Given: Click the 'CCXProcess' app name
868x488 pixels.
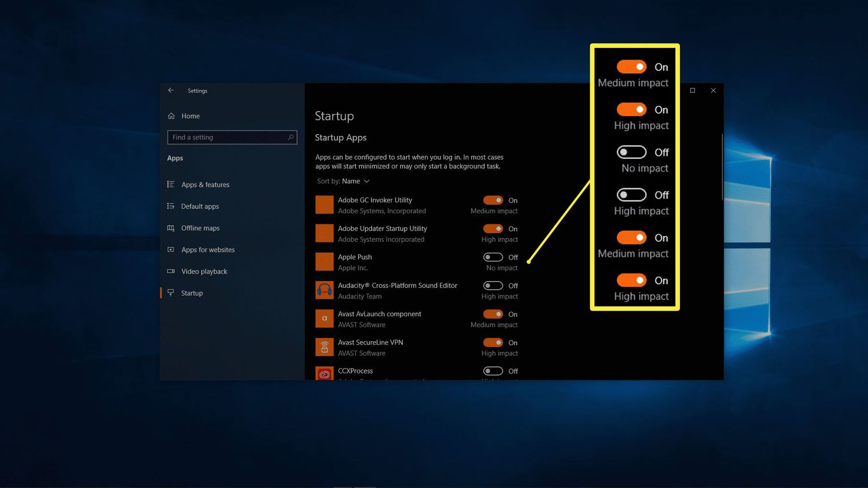Looking at the screenshot, I should [355, 371].
